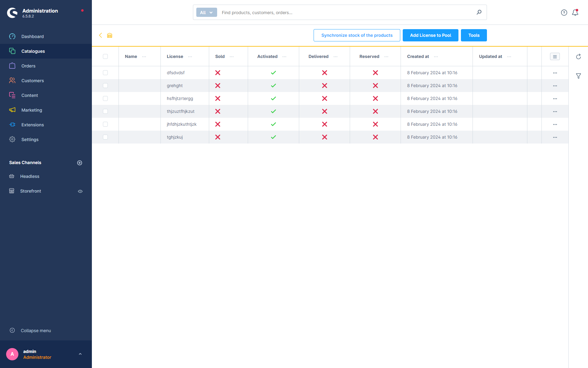Screen dimensions: 588x368
Task: Add a new sales channel
Action: (x=80, y=163)
